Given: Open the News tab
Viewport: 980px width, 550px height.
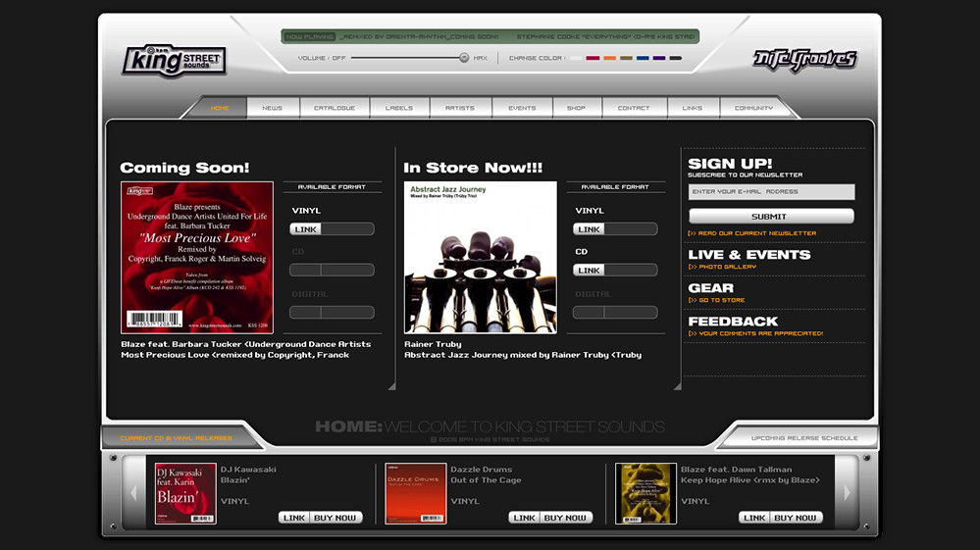Looking at the screenshot, I should pyautogui.click(x=273, y=108).
